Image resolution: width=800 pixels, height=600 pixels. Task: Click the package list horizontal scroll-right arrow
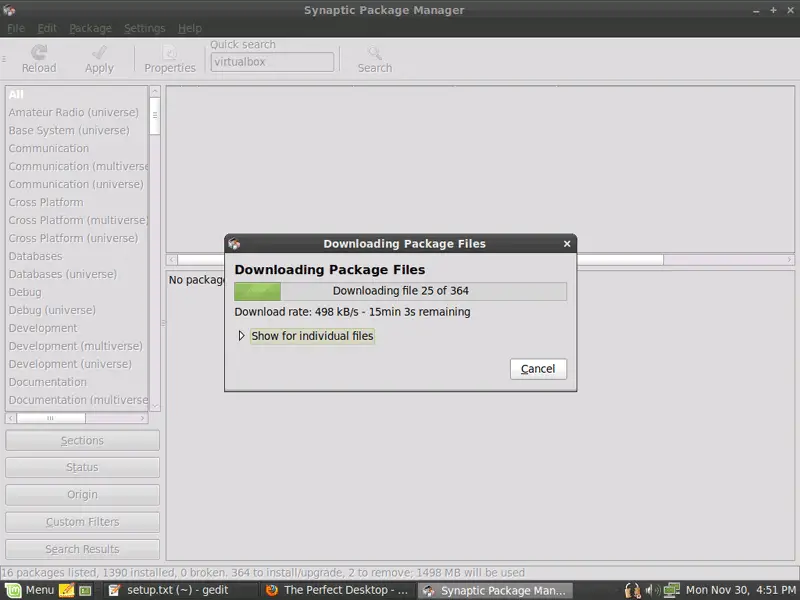click(x=789, y=260)
